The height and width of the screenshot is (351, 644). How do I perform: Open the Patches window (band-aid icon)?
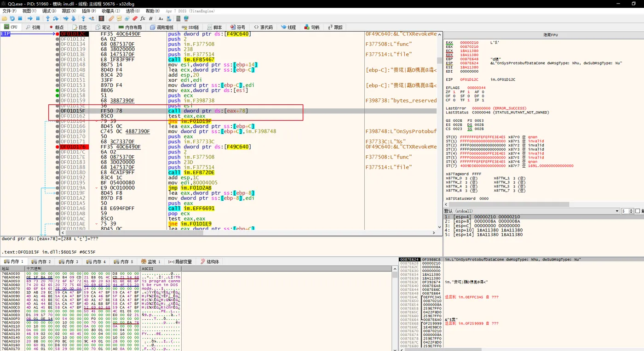111,19
